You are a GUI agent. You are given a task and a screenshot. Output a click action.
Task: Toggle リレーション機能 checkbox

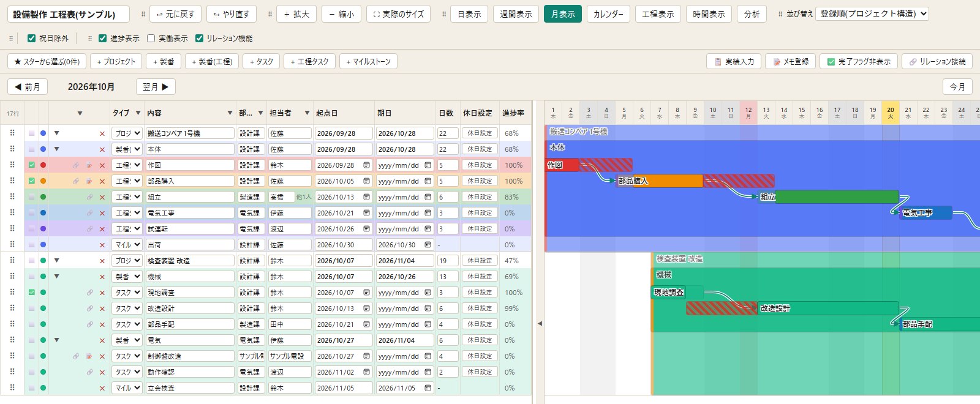(199, 38)
